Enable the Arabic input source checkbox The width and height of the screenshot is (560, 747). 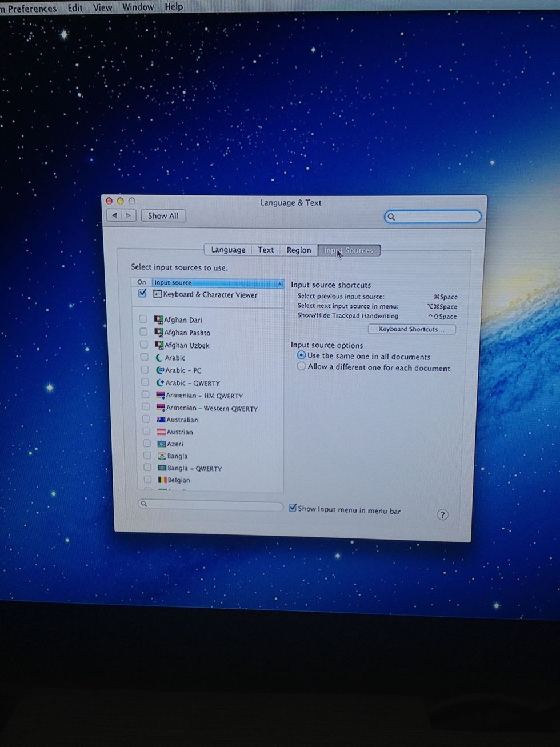[x=144, y=357]
